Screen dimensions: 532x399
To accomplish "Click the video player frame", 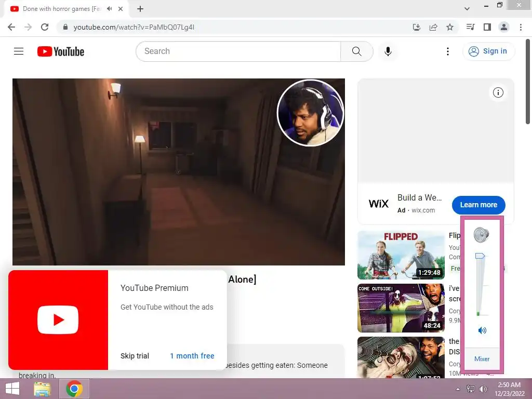I will click(179, 171).
